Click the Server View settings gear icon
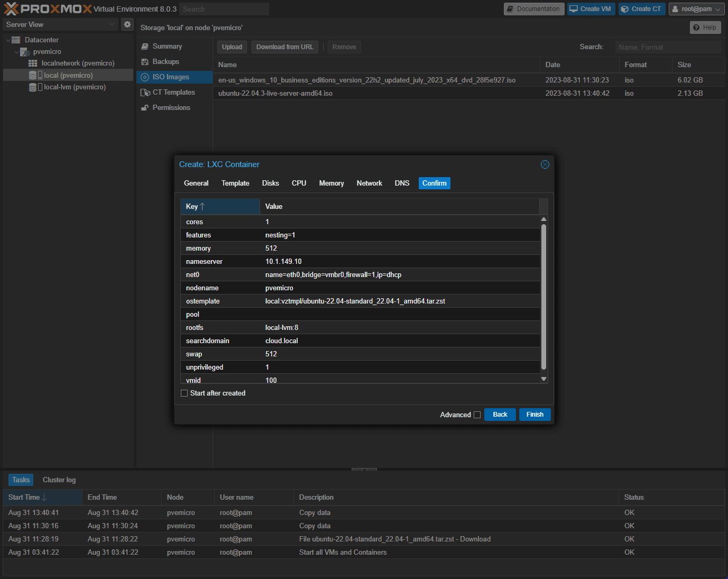 click(x=127, y=24)
